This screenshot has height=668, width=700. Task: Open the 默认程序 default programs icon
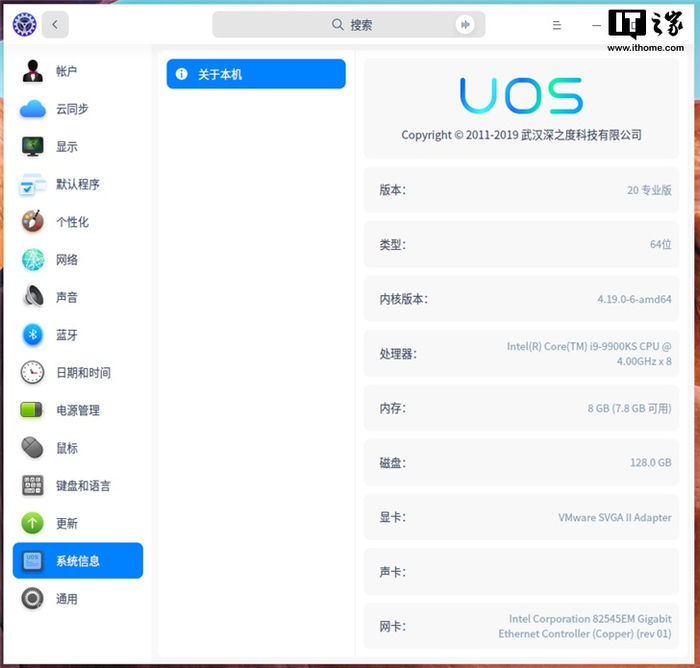click(33, 184)
